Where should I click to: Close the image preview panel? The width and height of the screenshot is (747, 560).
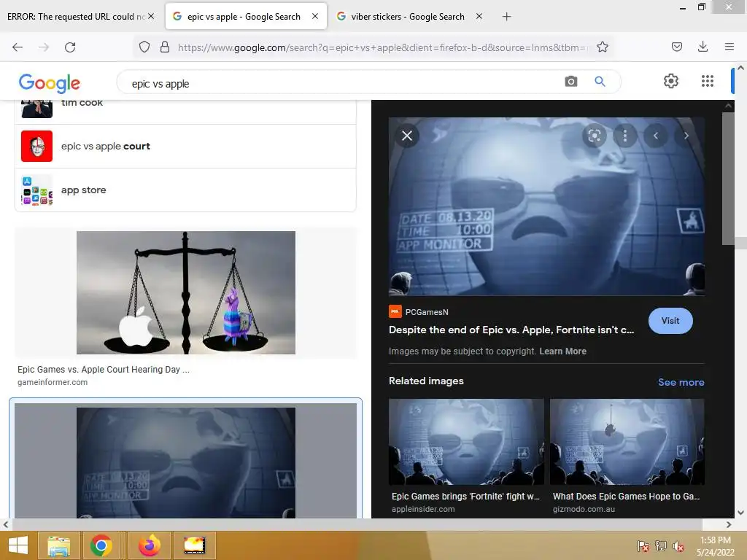407,136
